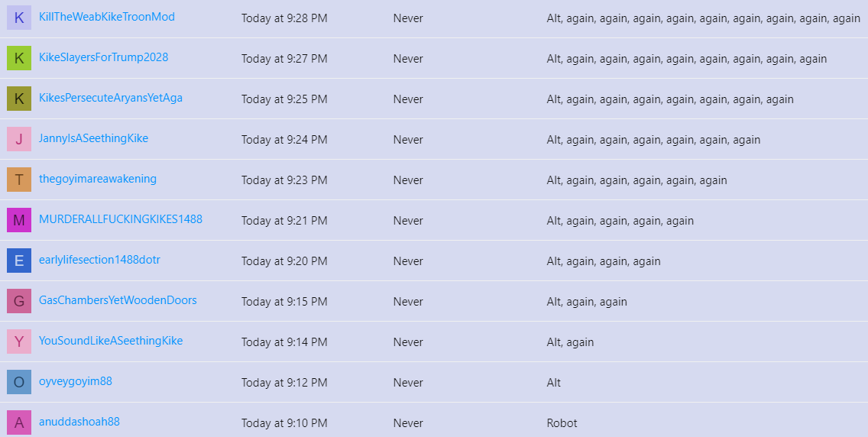Select the orange T avatar icon

tap(19, 180)
